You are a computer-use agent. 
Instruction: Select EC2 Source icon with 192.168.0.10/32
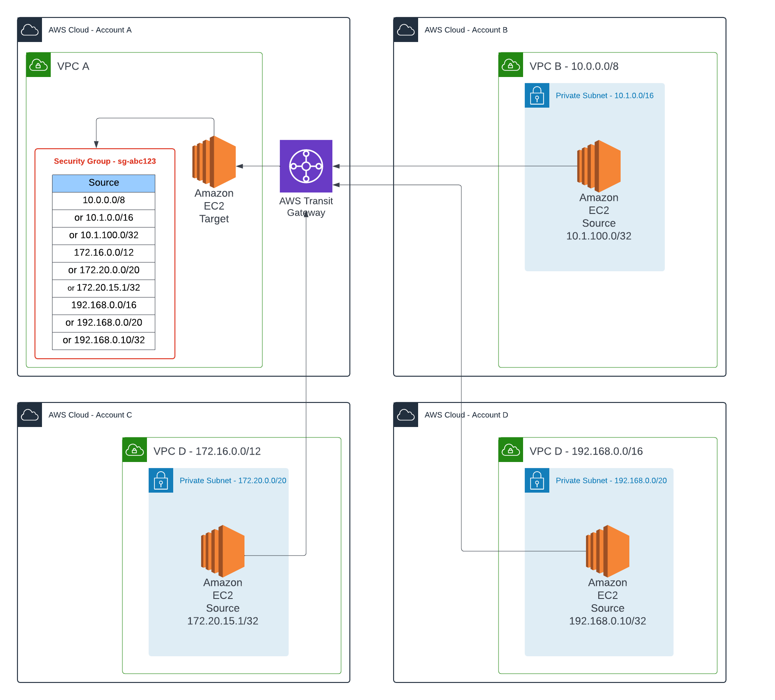coord(608,551)
